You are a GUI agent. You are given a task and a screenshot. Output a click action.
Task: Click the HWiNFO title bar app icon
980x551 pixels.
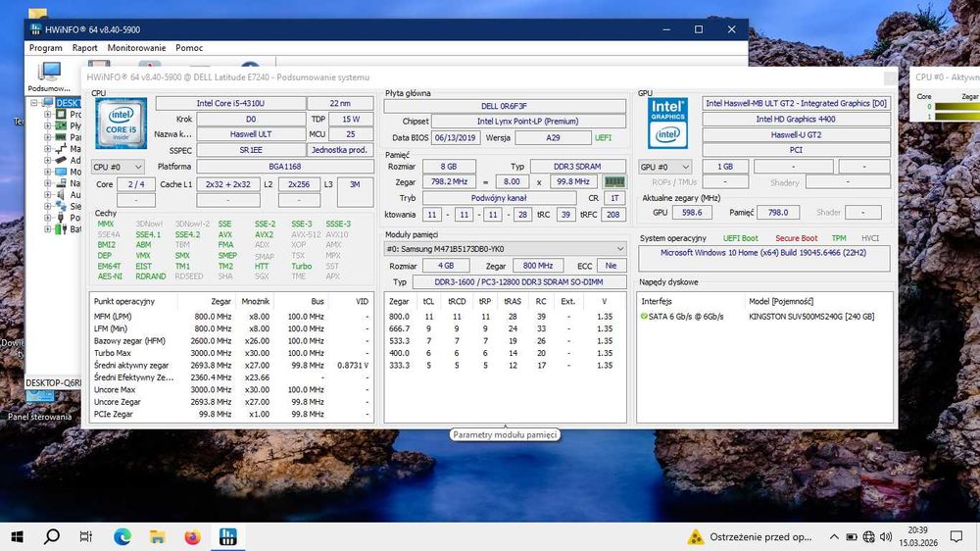[x=35, y=29]
